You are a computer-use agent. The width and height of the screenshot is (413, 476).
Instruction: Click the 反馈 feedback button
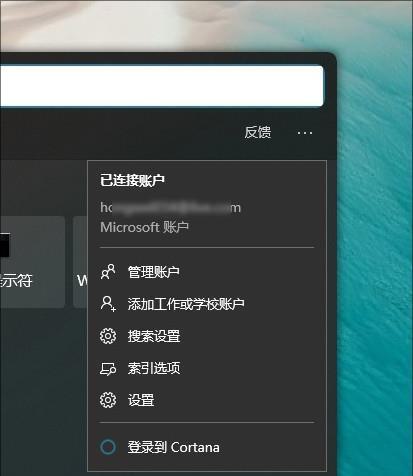(257, 132)
